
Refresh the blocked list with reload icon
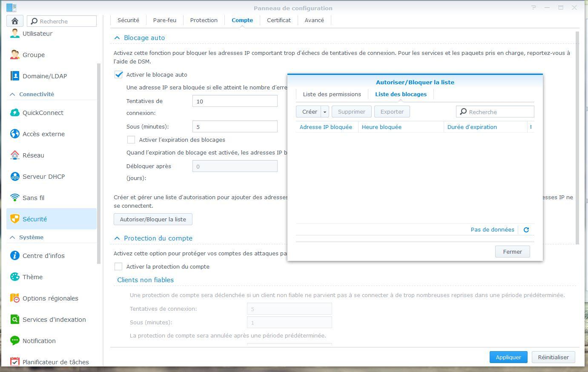pyautogui.click(x=526, y=230)
